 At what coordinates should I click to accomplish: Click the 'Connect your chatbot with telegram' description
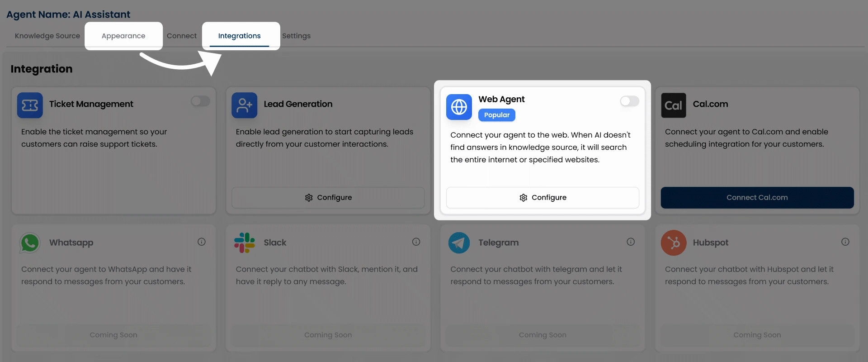coord(536,276)
